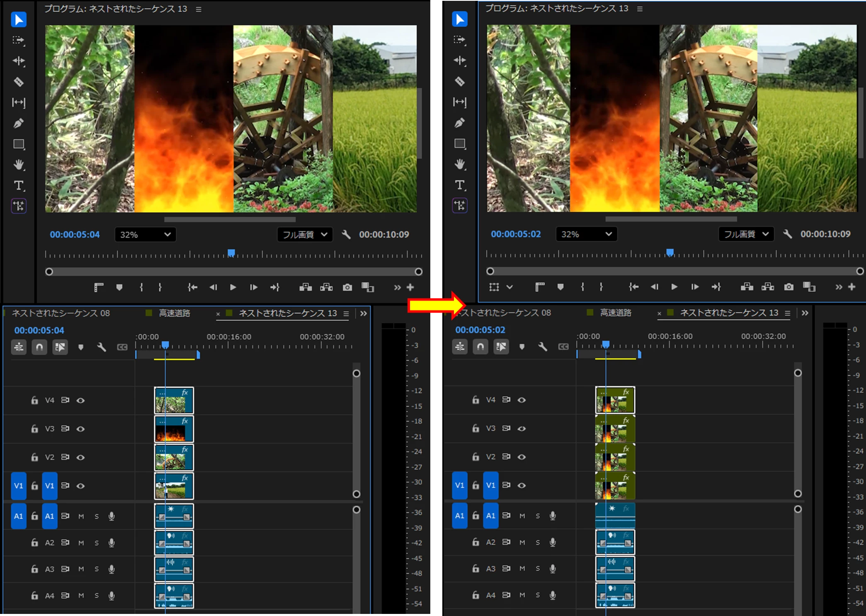Click Export Frame camera icon in left monitor
Viewport: 866px width, 616px height.
[347, 287]
